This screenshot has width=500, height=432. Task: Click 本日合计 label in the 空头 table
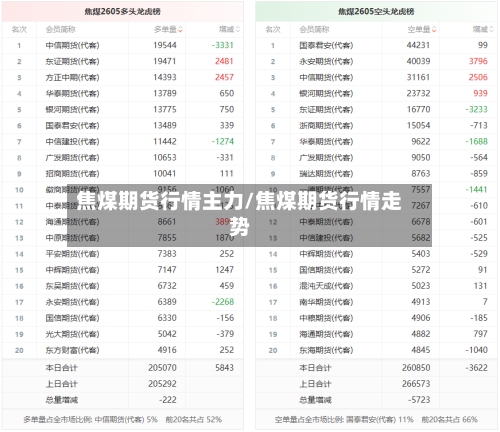point(315,368)
